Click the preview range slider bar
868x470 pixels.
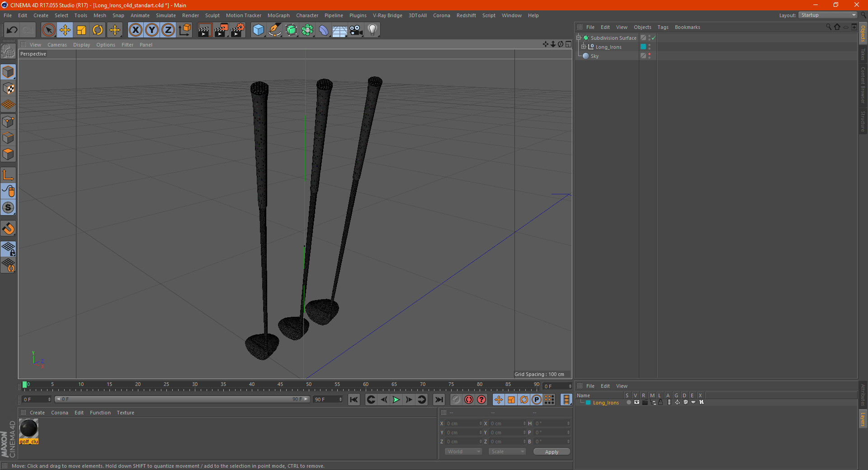click(182, 399)
